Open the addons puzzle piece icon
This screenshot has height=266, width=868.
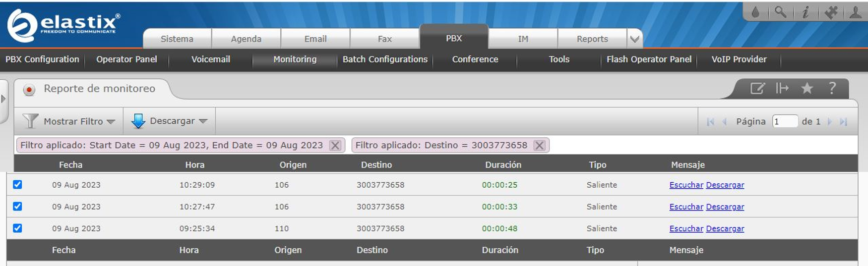831,12
